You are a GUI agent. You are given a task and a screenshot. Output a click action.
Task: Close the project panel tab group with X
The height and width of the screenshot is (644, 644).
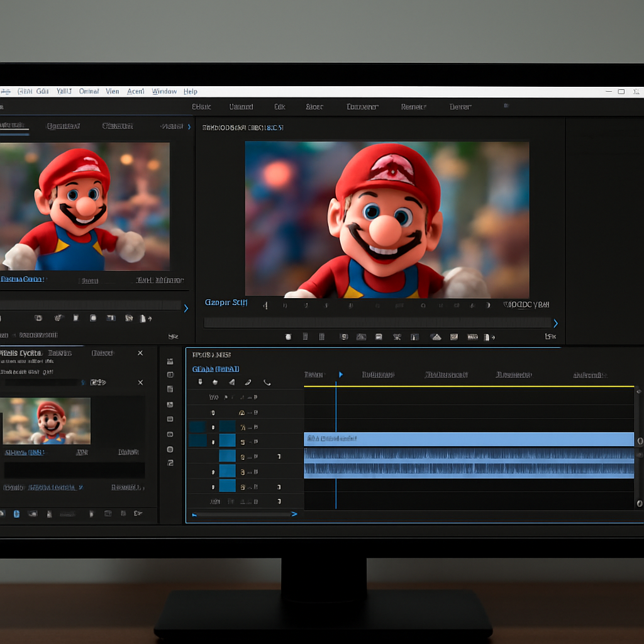(x=140, y=353)
